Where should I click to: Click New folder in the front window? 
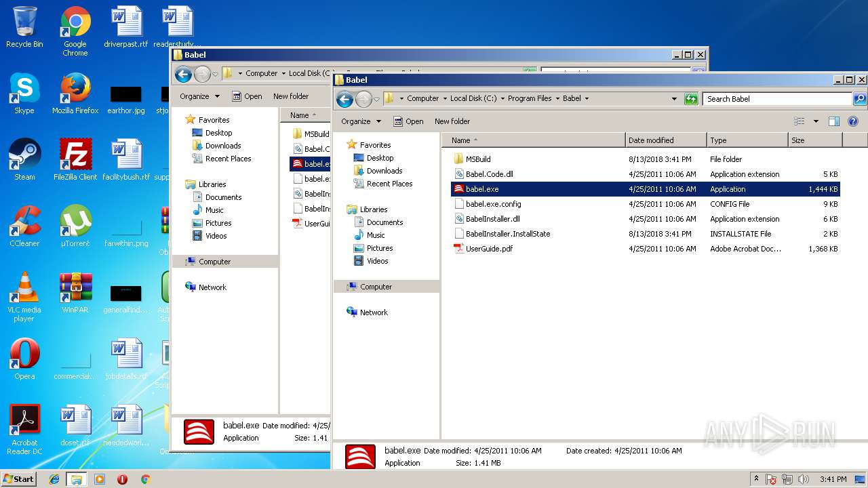coord(452,121)
